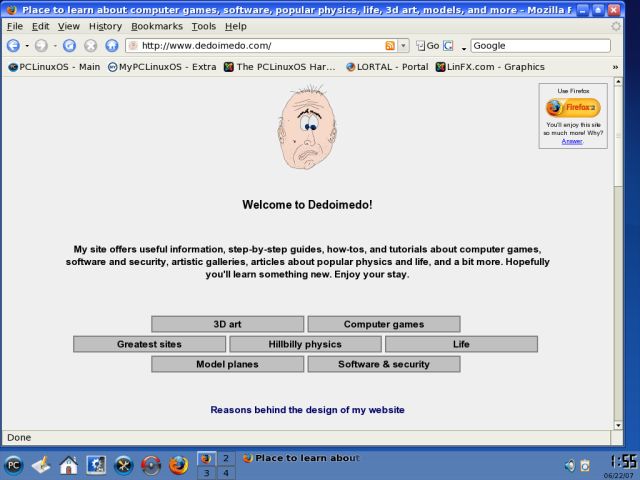640x480 pixels.
Task: Switch to virtual desktop 4
Action: click(226, 473)
